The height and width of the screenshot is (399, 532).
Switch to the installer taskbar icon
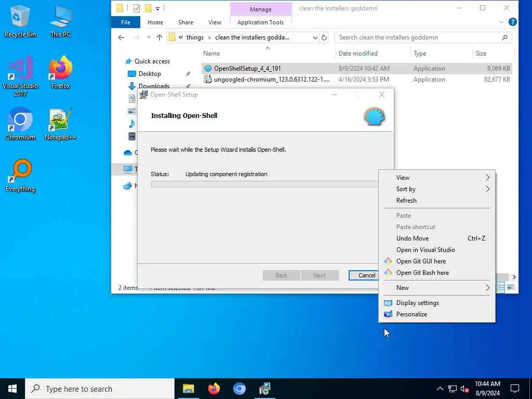tap(264, 389)
